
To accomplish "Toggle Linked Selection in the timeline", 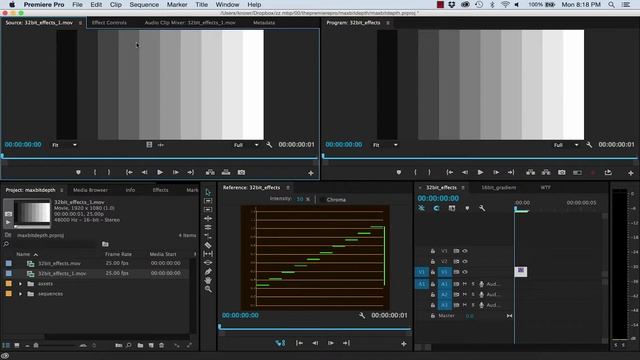I will coord(452,208).
